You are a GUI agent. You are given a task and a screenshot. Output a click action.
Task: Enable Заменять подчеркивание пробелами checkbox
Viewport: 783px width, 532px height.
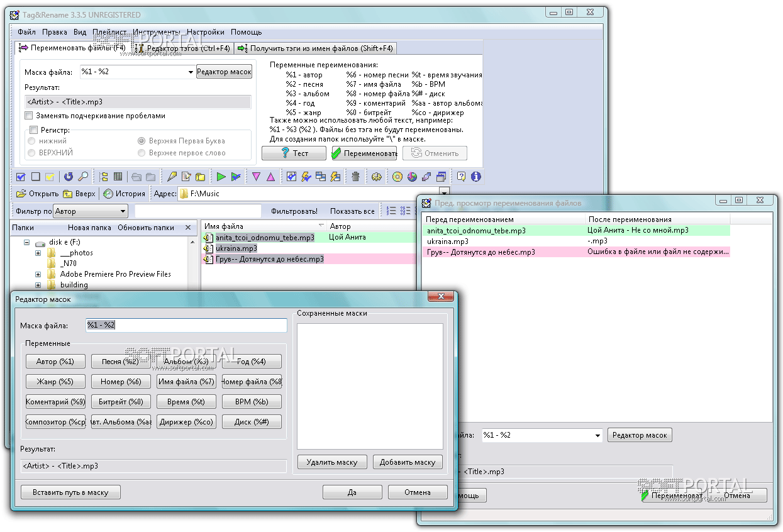pos(29,116)
